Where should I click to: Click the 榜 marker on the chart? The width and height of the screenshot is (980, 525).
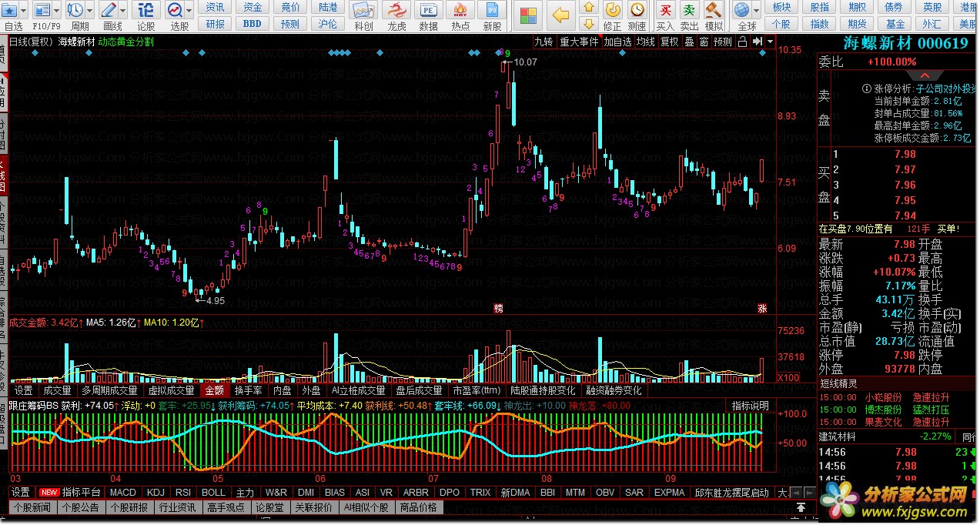click(x=498, y=308)
